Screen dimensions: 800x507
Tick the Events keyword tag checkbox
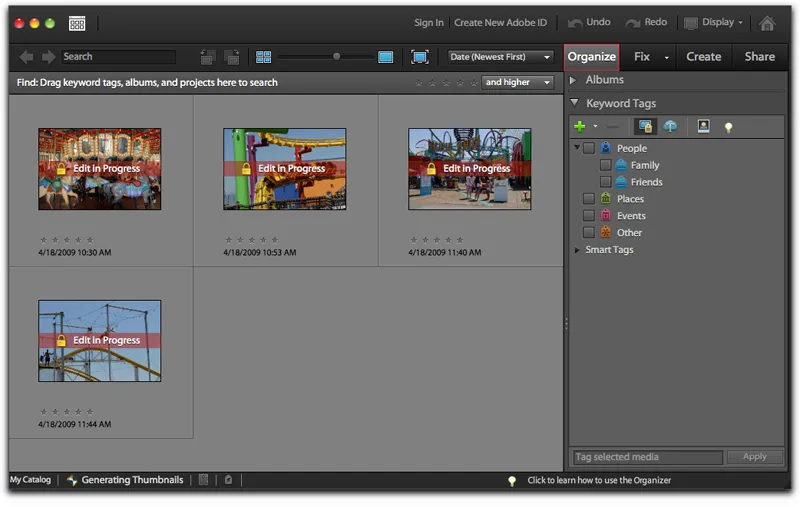[x=589, y=216]
